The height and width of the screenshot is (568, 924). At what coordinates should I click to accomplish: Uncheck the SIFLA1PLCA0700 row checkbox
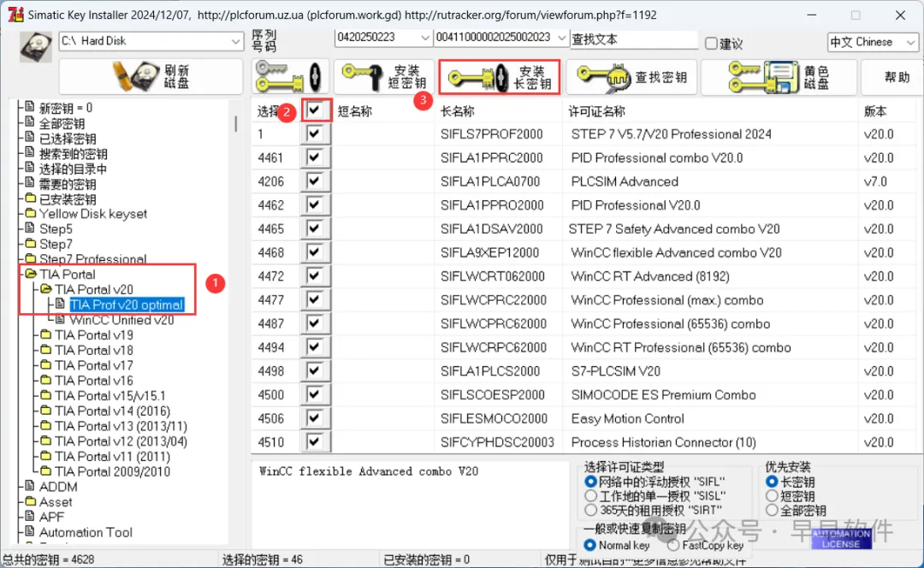coord(314,180)
